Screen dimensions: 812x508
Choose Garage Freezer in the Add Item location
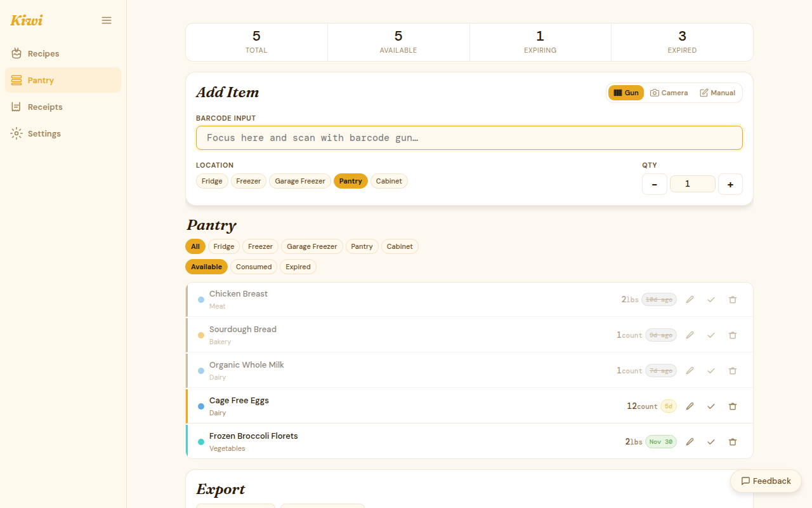[300, 181]
